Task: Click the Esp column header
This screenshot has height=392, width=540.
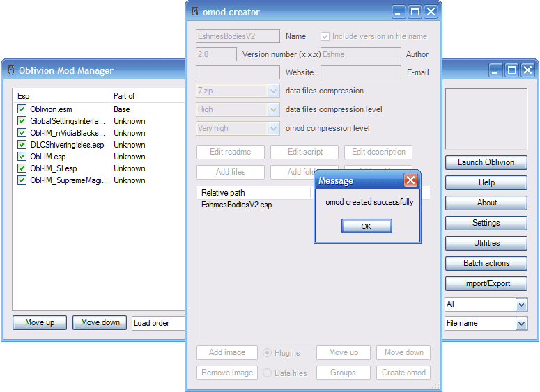Action: 61,96
